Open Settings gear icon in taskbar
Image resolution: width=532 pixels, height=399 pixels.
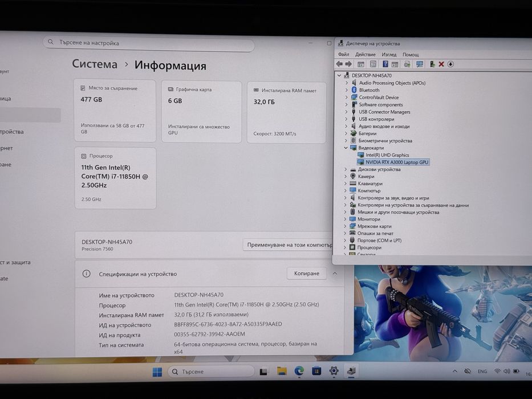(x=334, y=371)
